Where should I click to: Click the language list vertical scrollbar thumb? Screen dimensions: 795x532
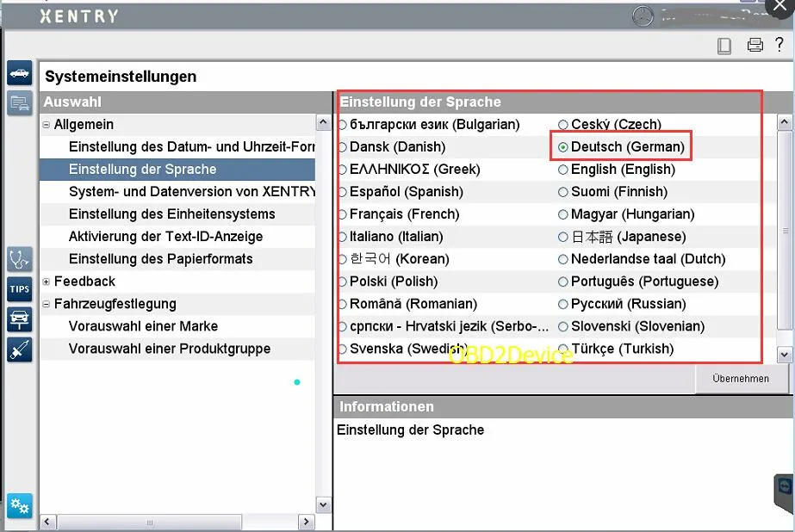pos(785,230)
